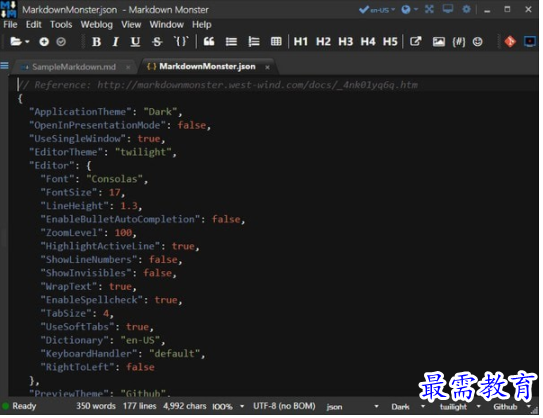This screenshot has width=543, height=418.
Task: Open the Weblog menu
Action: click(97, 25)
